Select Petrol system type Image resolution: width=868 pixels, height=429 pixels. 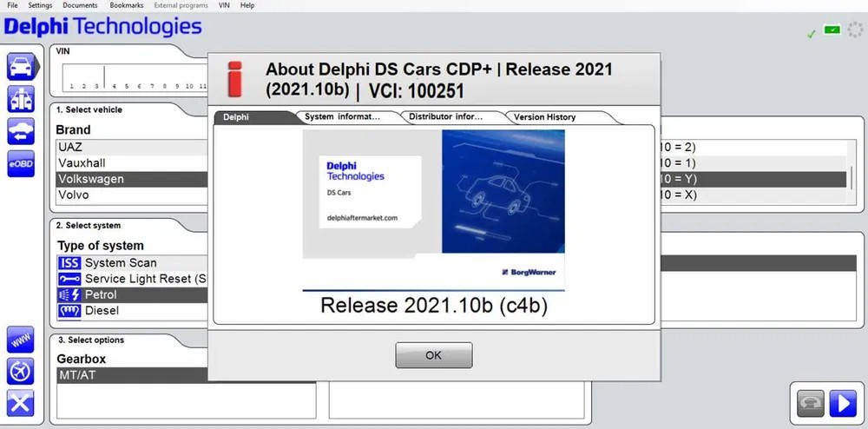132,294
